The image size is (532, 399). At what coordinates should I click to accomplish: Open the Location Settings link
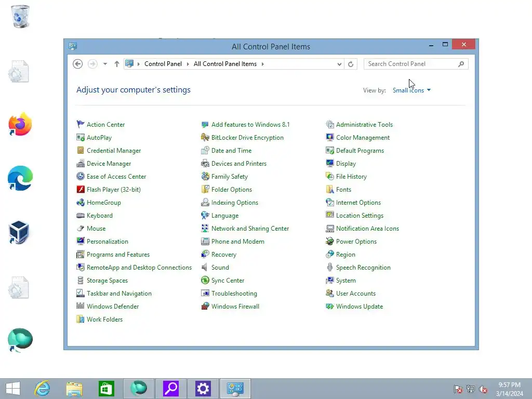pyautogui.click(x=360, y=216)
